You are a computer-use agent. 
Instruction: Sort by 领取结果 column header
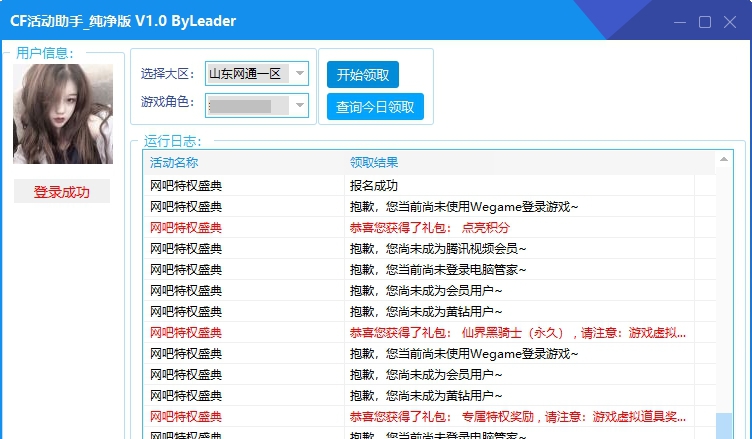[519, 162]
